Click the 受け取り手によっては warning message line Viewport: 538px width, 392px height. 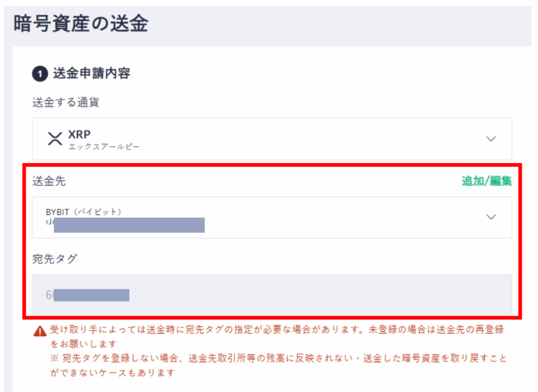tap(276, 331)
